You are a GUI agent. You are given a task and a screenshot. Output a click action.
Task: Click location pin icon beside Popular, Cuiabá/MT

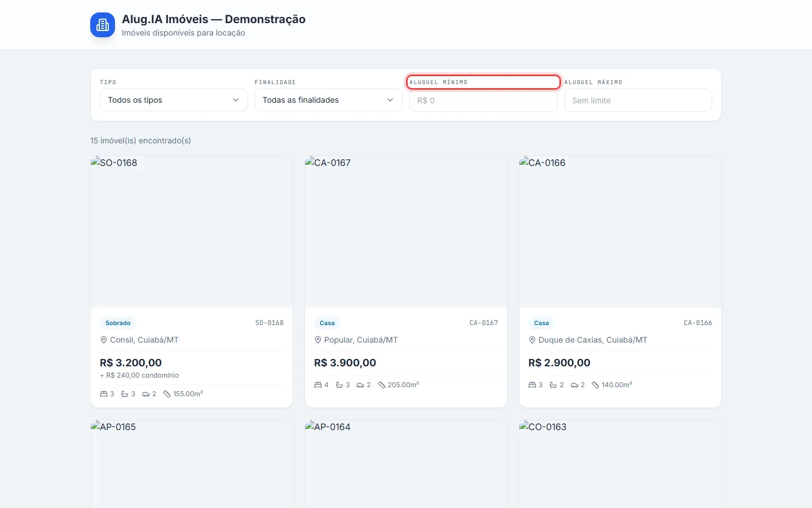click(318, 340)
